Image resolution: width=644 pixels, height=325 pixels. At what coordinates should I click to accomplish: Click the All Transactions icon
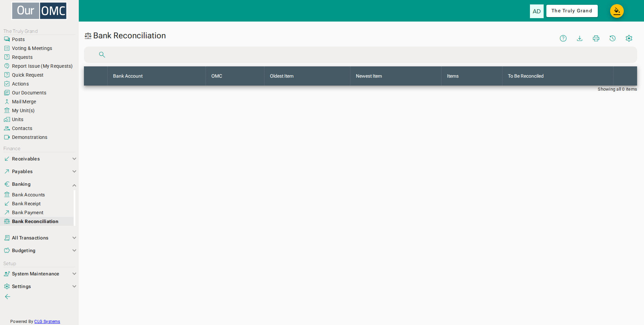pos(7,238)
